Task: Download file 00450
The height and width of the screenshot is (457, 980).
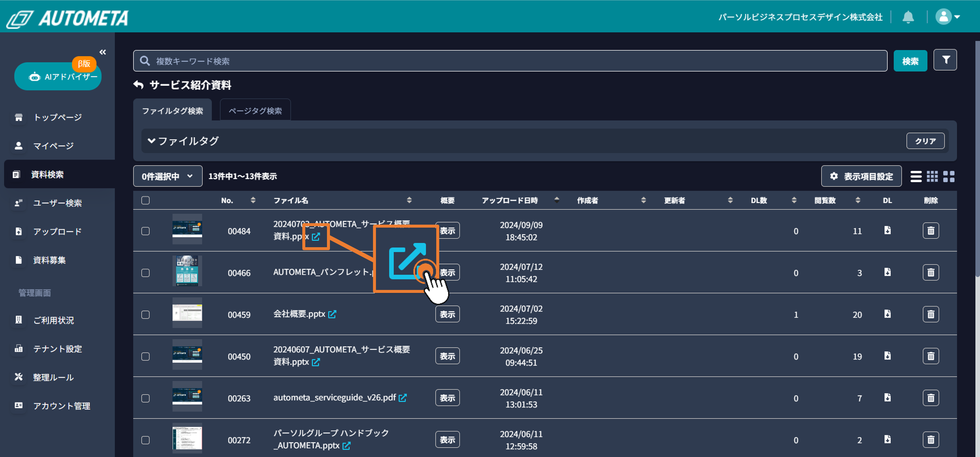Action: [x=887, y=356]
